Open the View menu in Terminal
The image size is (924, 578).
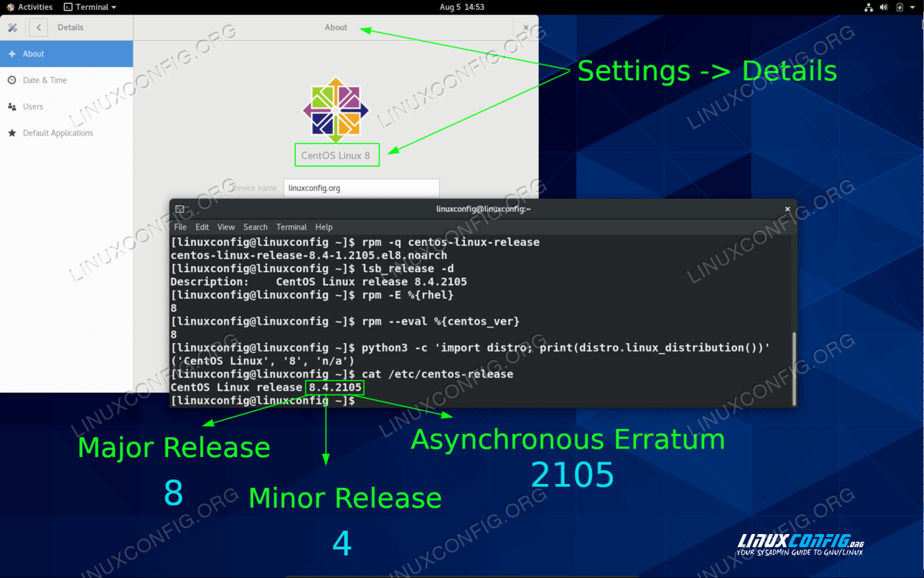[x=226, y=227]
